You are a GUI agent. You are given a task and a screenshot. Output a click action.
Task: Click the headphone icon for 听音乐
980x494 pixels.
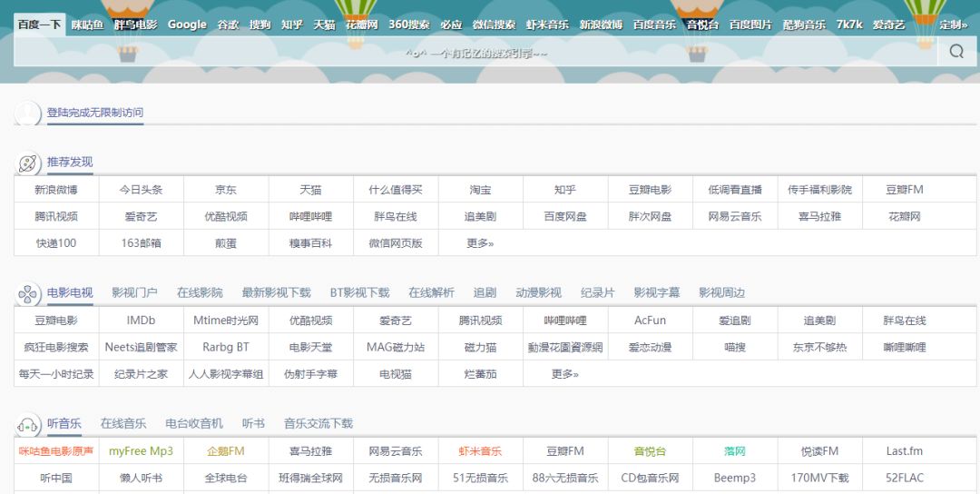pos(28,424)
